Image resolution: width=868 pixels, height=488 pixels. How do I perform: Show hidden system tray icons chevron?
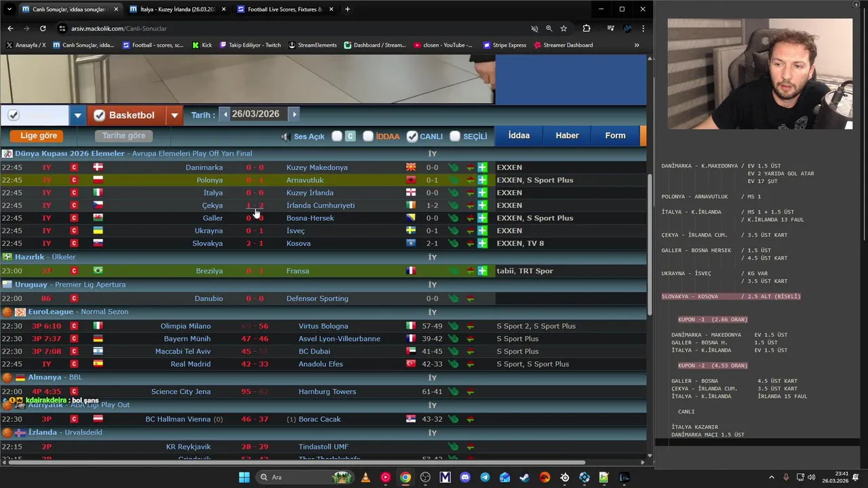point(771,477)
